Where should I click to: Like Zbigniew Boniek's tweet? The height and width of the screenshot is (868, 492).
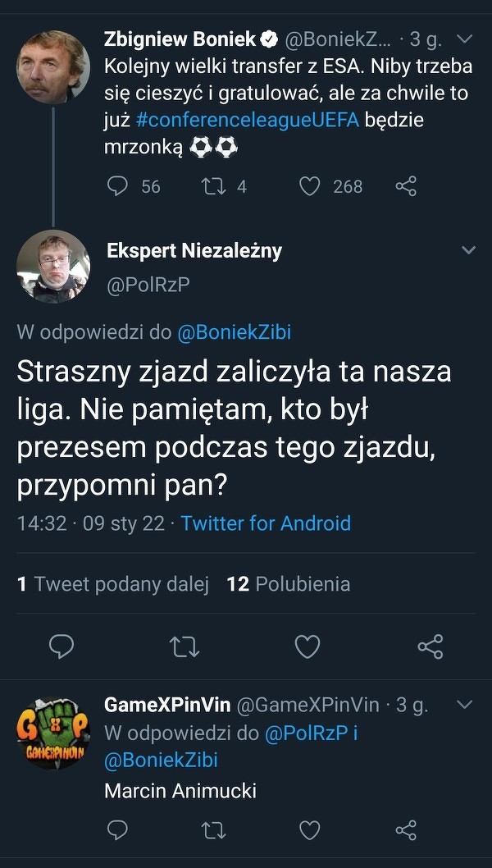[309, 186]
